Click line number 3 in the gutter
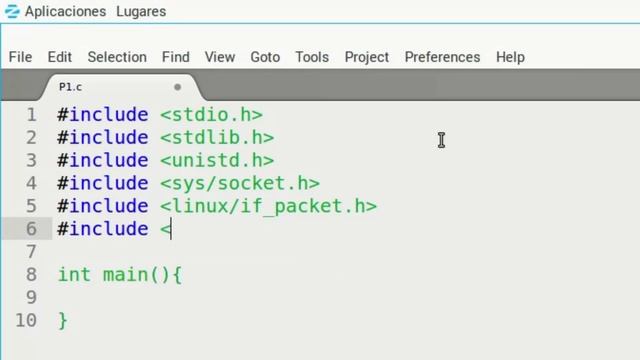The image size is (640, 360). click(x=31, y=160)
